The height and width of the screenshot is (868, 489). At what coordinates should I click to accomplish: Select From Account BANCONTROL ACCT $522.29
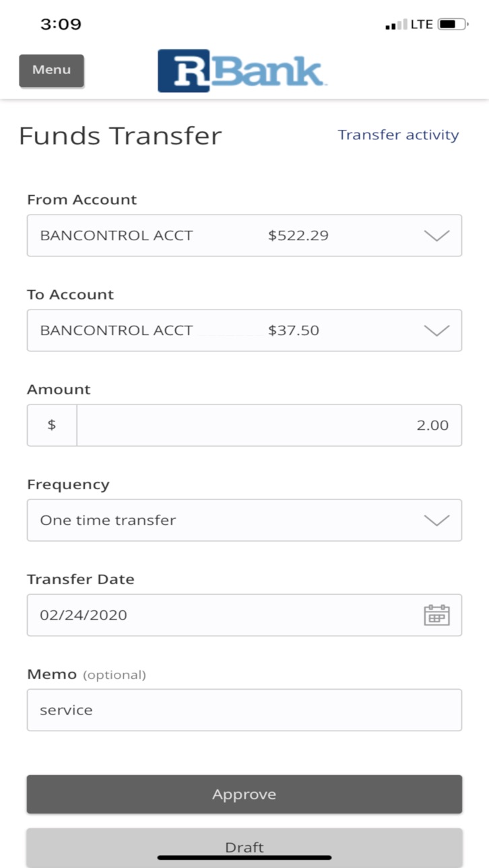click(244, 236)
